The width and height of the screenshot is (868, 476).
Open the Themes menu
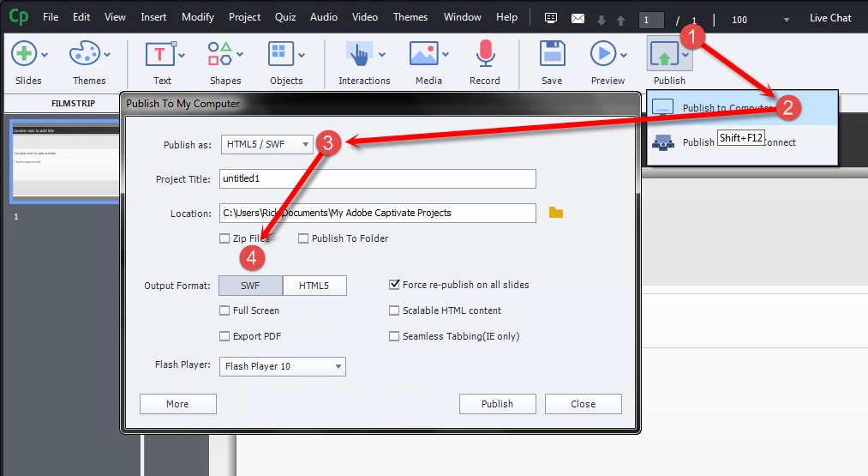410,17
